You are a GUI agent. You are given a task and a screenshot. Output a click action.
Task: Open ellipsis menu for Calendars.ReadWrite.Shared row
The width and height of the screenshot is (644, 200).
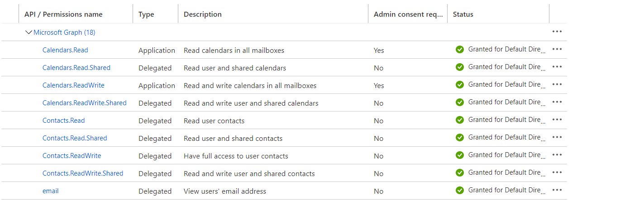[x=557, y=102]
